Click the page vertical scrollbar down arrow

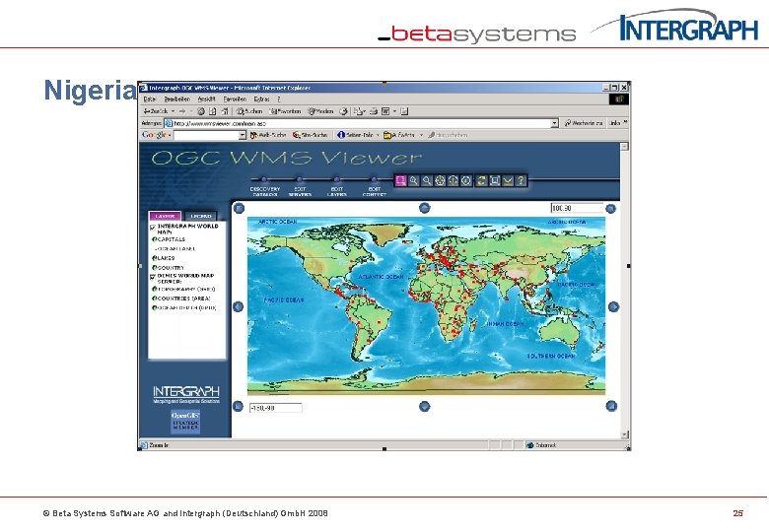pyautogui.click(x=624, y=434)
